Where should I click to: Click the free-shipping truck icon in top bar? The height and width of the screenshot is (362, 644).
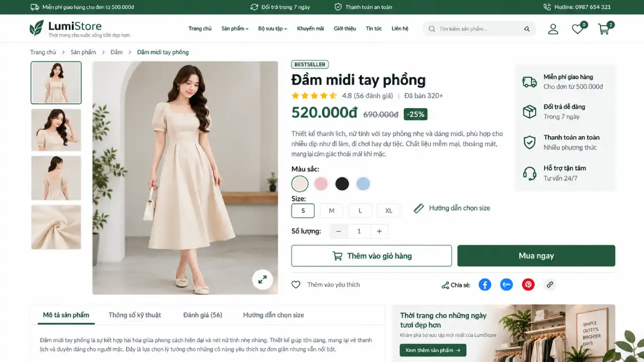(x=35, y=7)
